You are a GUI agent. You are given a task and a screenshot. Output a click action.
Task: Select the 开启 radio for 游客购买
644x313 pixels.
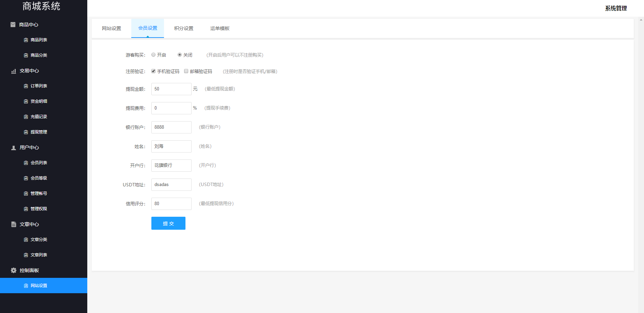point(153,55)
